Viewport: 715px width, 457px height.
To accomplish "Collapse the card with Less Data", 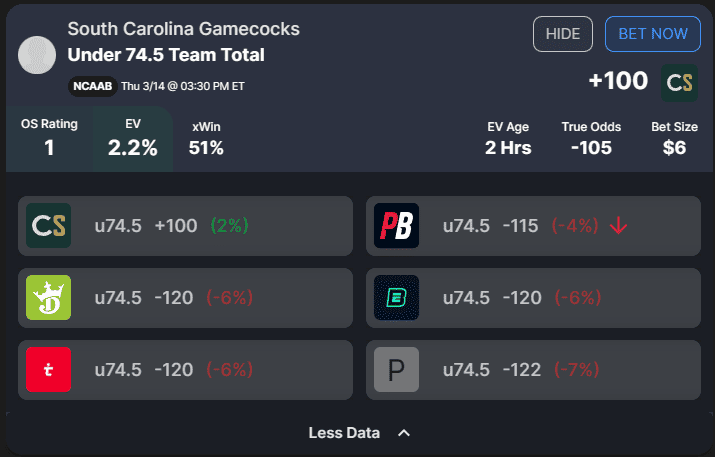I will [x=345, y=433].
